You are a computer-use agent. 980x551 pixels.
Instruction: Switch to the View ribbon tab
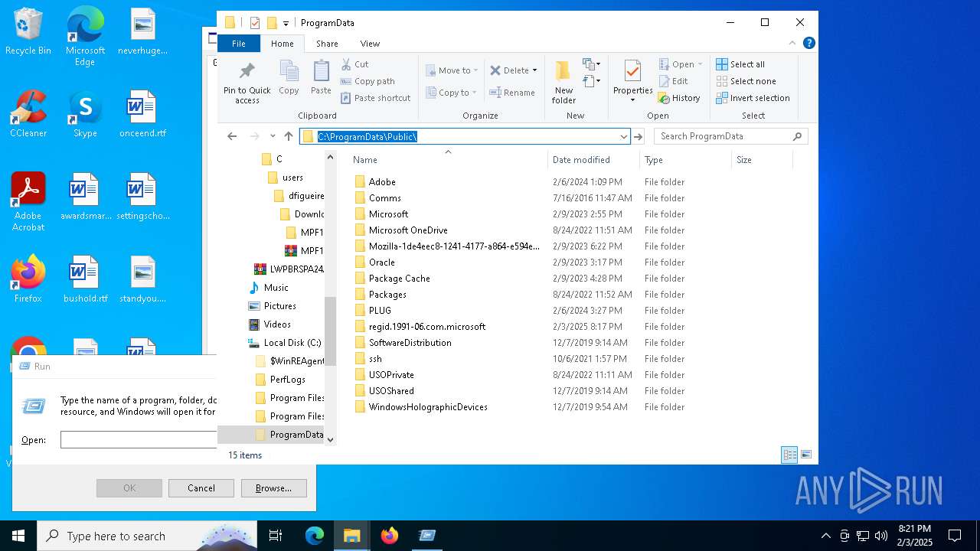pyautogui.click(x=370, y=44)
